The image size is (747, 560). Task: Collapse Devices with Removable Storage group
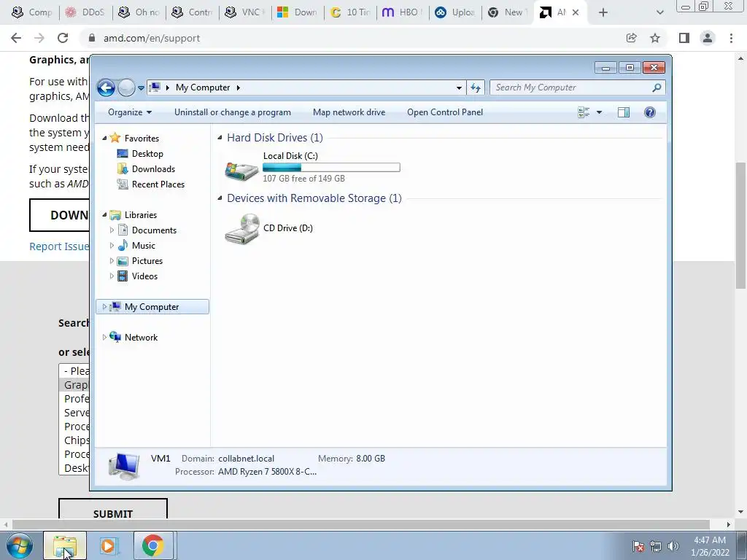tap(220, 198)
